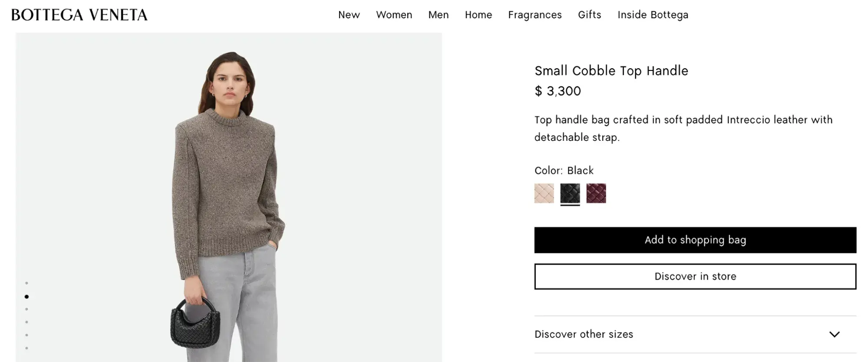Go to the Home category

[478, 15]
